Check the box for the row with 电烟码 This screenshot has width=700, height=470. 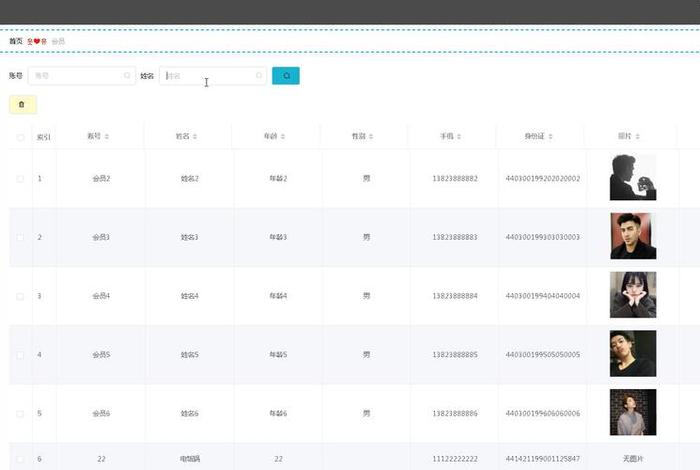(x=20, y=459)
